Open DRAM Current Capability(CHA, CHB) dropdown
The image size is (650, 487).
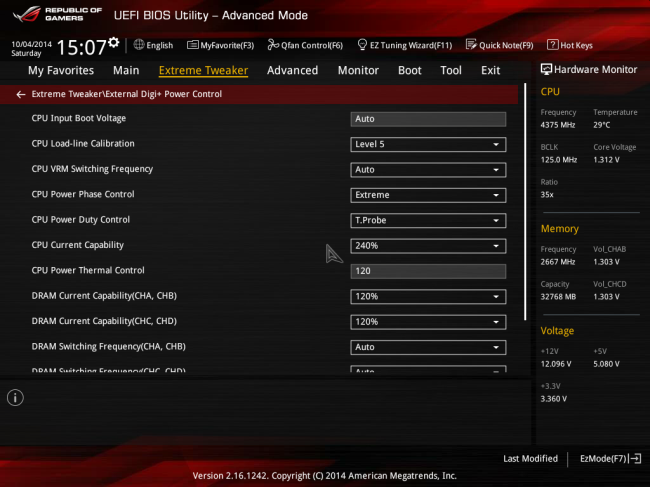click(428, 296)
